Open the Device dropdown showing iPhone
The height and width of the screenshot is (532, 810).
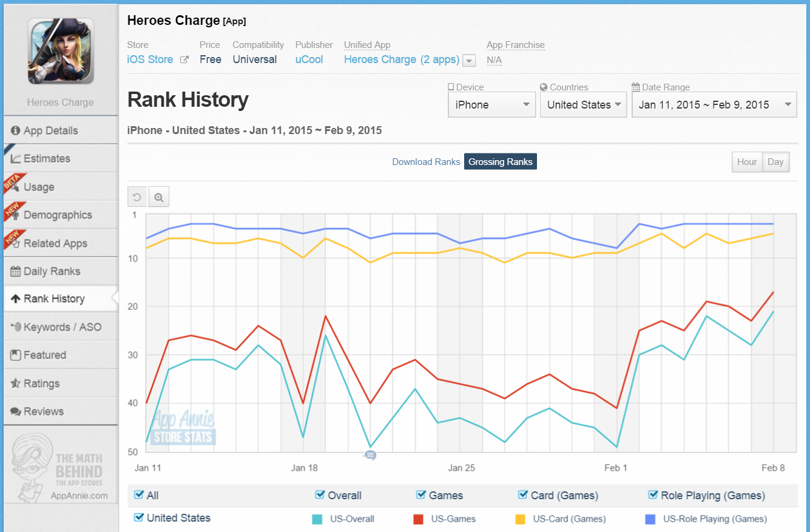click(x=491, y=105)
